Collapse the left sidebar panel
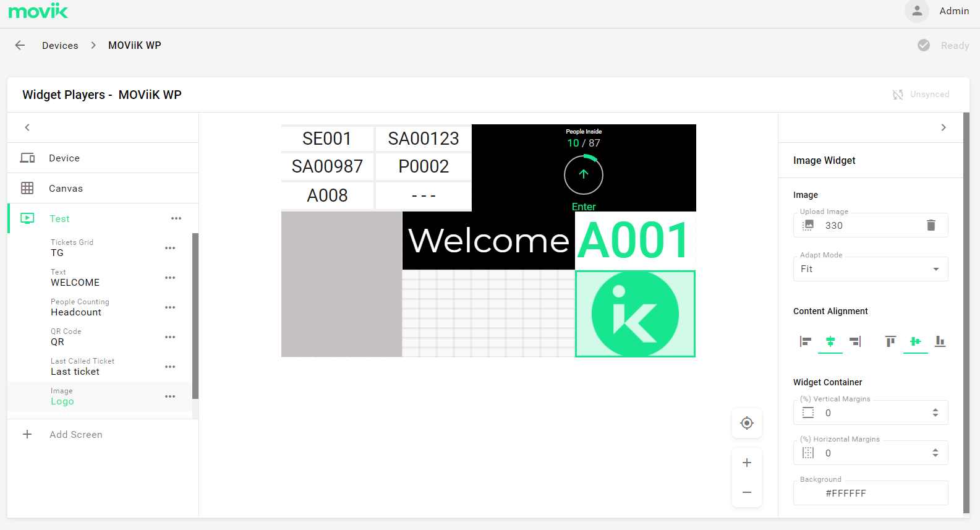The height and width of the screenshot is (530, 980). tap(27, 127)
